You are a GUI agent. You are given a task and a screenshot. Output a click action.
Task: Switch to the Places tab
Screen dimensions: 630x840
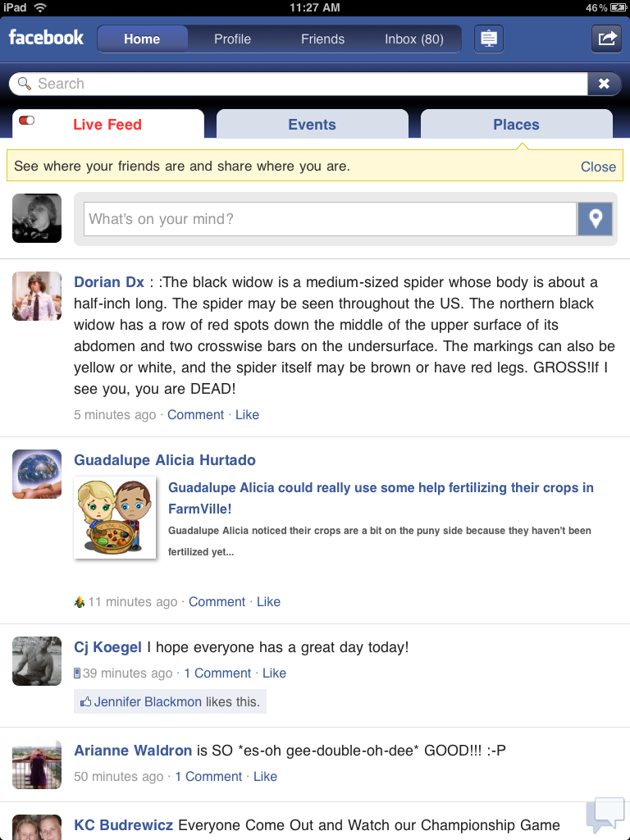(517, 125)
